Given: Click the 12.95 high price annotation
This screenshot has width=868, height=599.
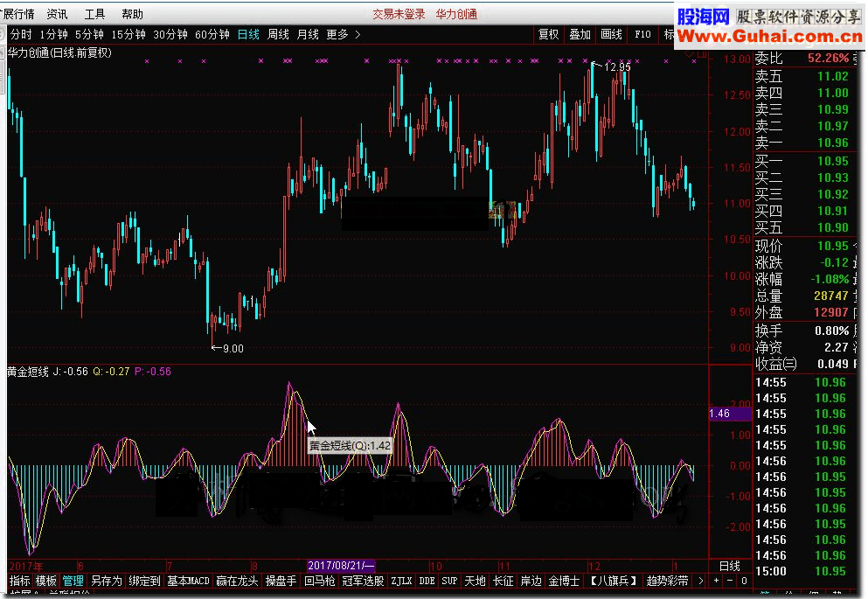Looking at the screenshot, I should [x=617, y=67].
